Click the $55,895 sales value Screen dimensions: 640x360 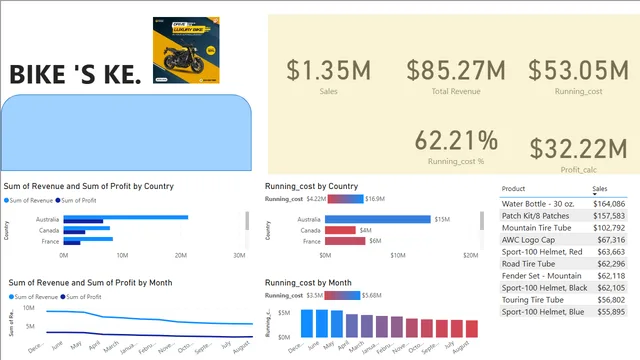coord(611,312)
